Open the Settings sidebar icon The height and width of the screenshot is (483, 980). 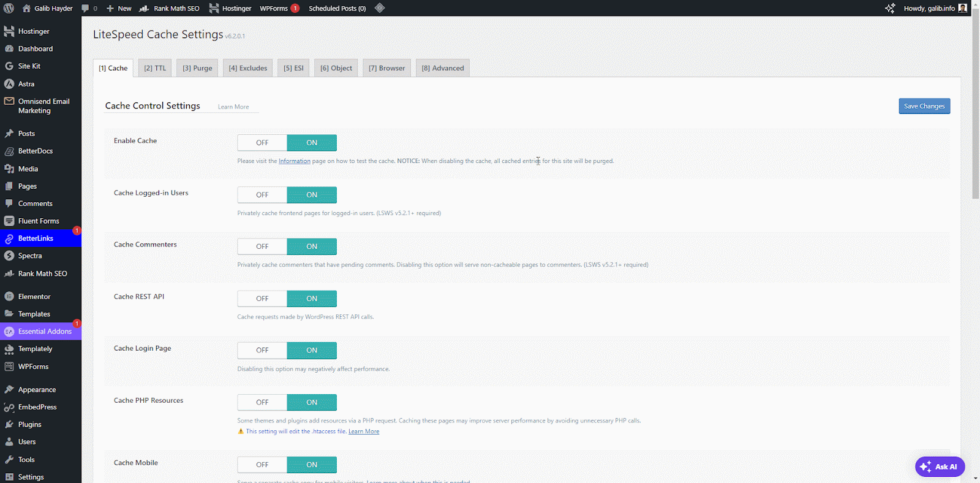pos(9,477)
